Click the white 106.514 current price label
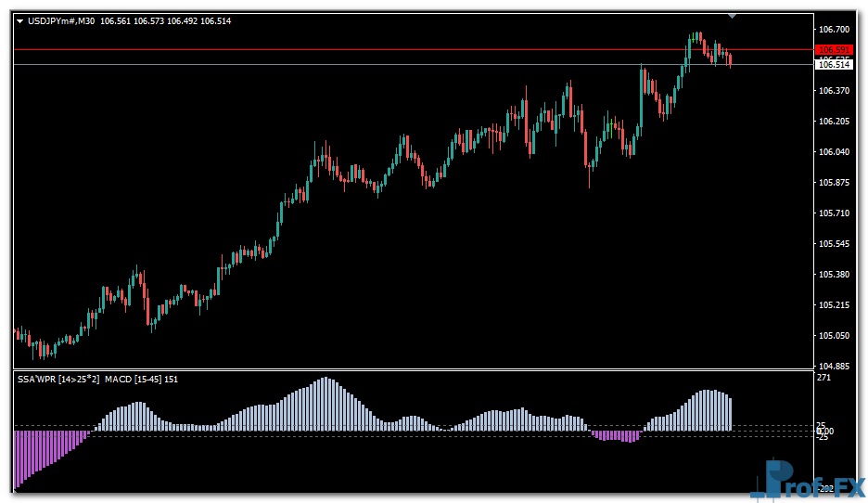Viewport: 868px width, 503px height. [x=834, y=65]
